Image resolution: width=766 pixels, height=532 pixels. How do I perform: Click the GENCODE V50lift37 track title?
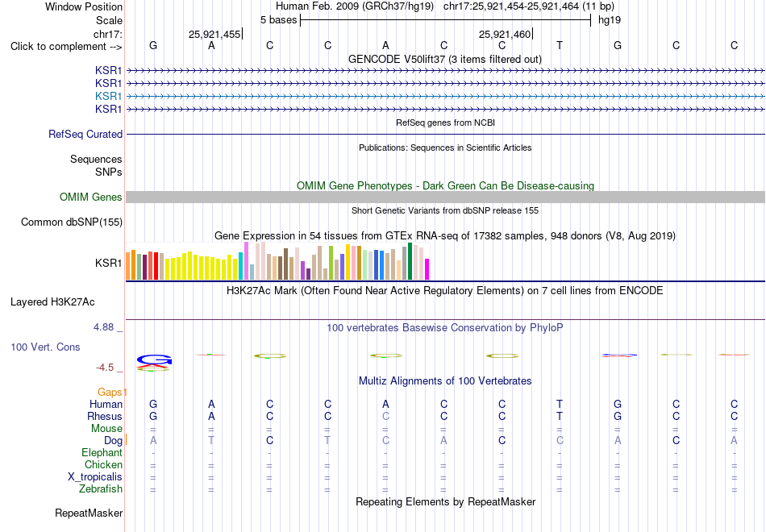[445, 59]
